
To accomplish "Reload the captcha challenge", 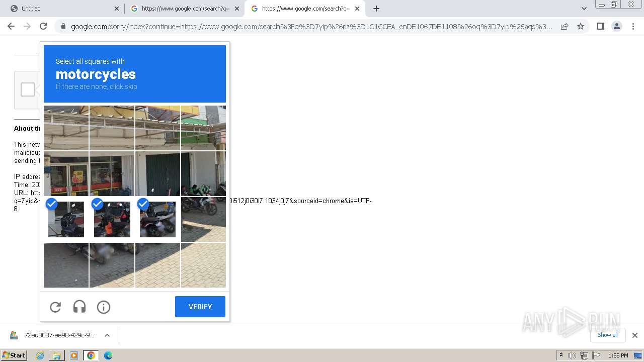I will tap(55, 307).
